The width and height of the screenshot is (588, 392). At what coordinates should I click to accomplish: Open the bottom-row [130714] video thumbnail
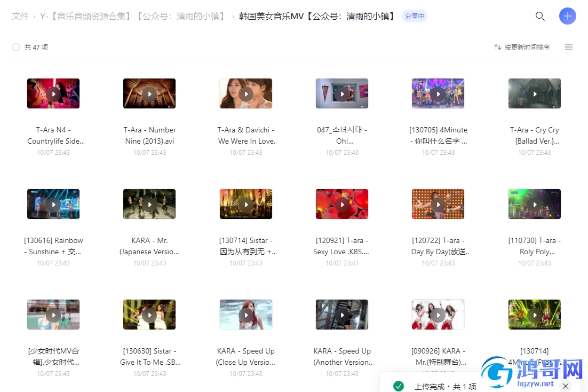tap(534, 315)
